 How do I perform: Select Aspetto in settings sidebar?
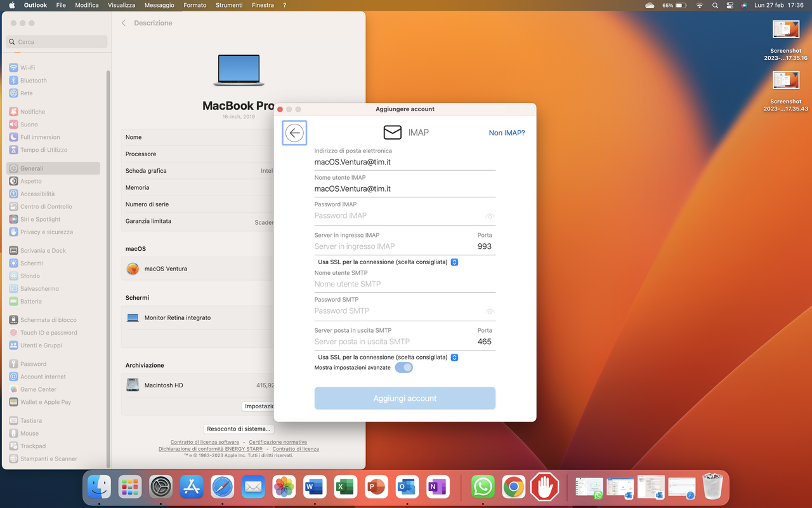pyautogui.click(x=53, y=181)
